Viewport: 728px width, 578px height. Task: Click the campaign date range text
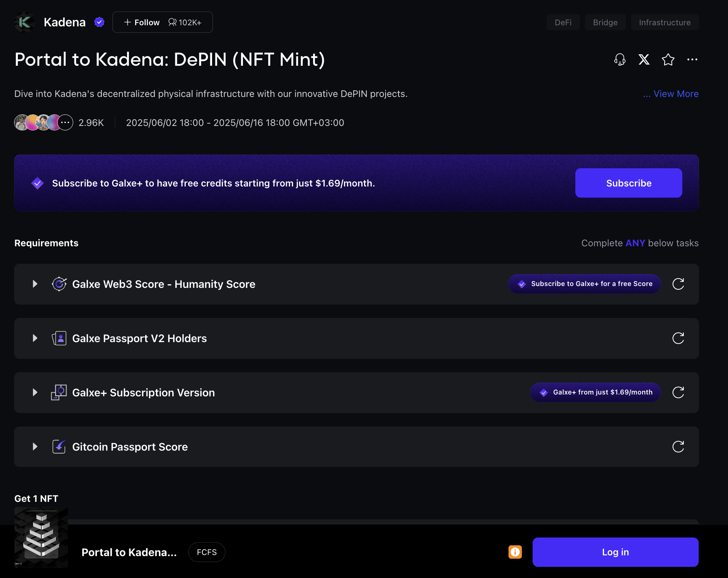[235, 123]
